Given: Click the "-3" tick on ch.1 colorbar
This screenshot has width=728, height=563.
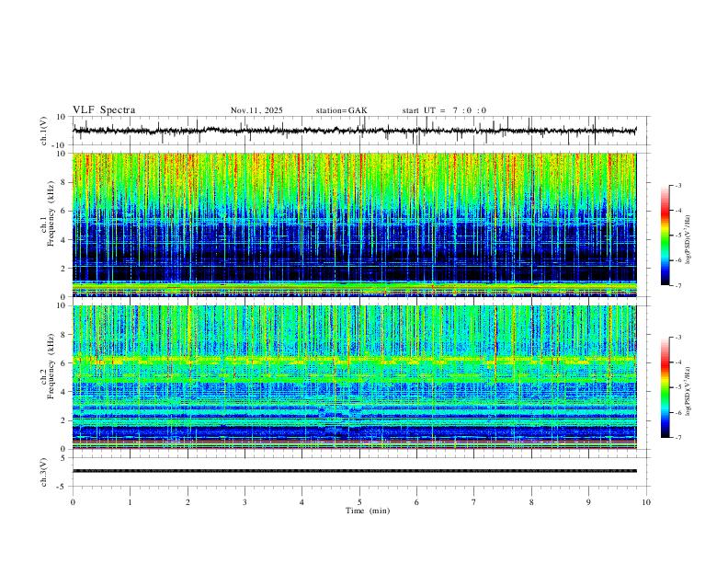Looking at the screenshot, I should (678, 185).
